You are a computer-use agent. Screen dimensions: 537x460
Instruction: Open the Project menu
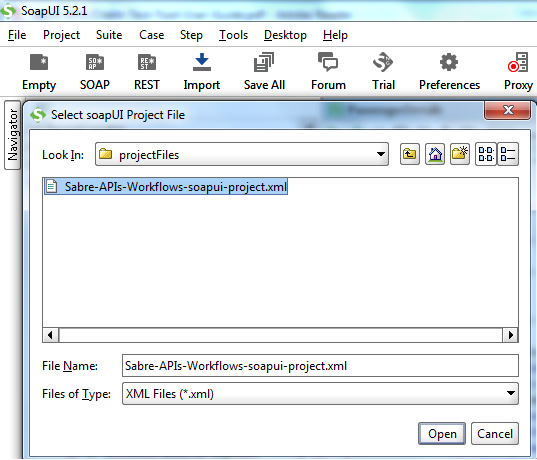pos(61,35)
